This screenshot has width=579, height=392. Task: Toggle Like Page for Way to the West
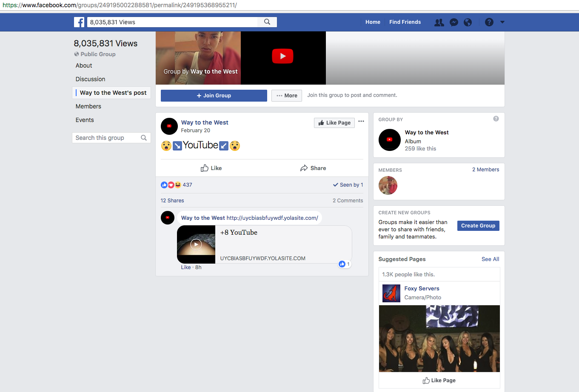coord(334,123)
